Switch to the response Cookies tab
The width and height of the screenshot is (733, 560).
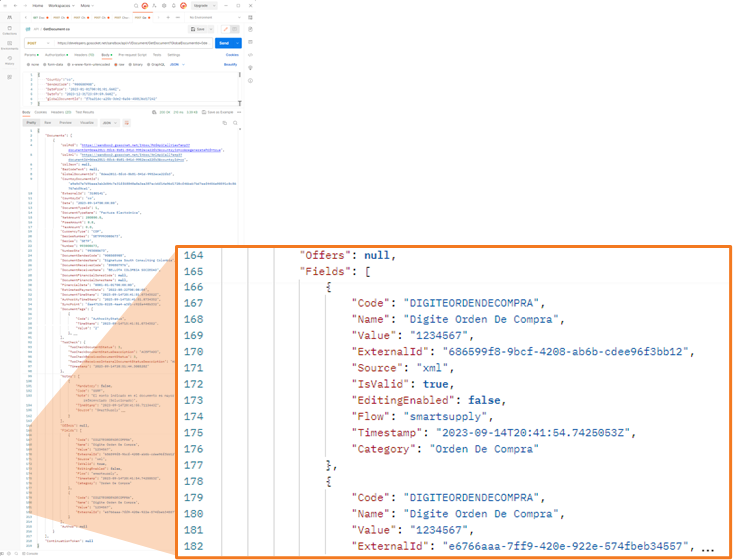41,112
